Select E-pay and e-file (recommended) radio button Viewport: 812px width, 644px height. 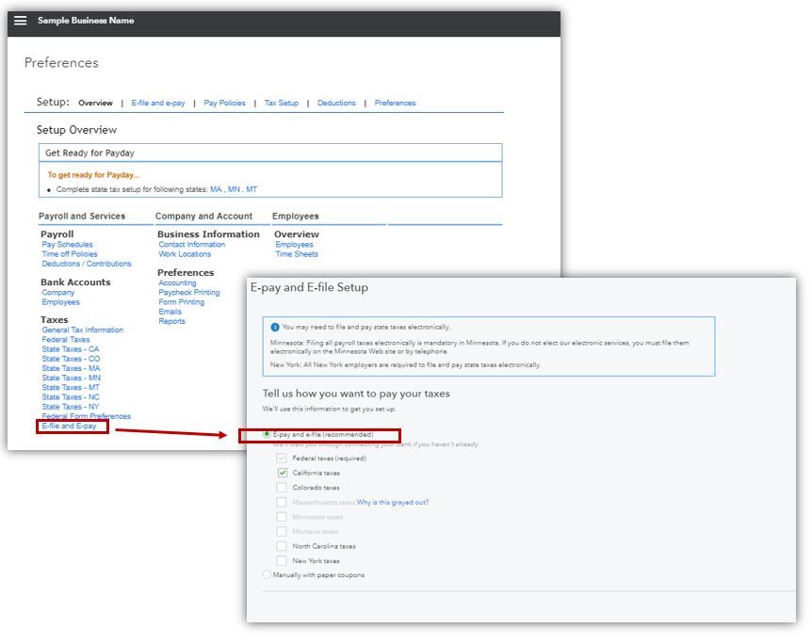pyautogui.click(x=267, y=434)
